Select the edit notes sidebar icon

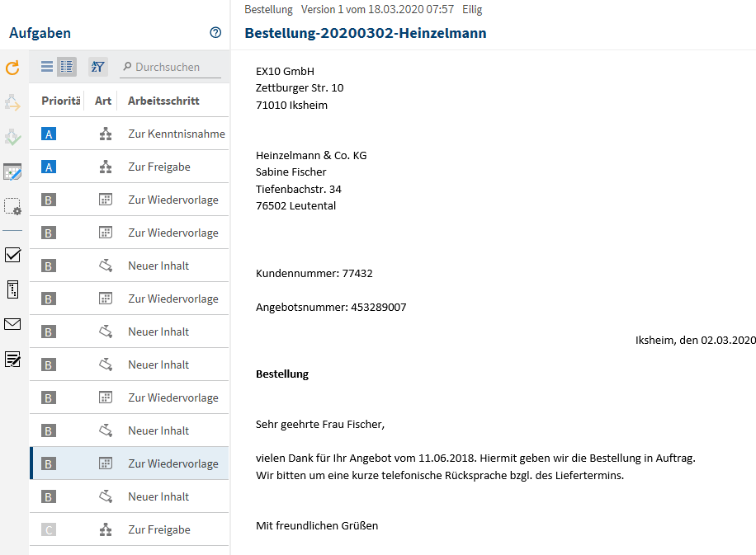pyautogui.click(x=12, y=358)
